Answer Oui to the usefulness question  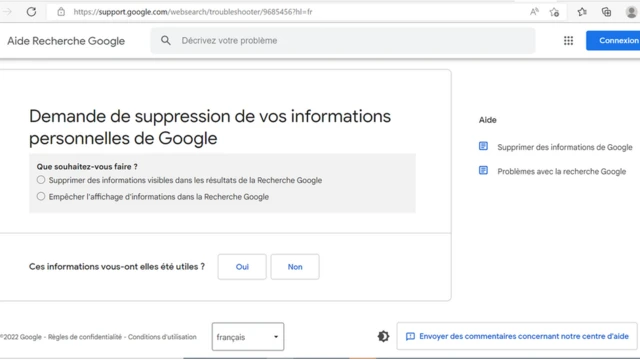click(x=242, y=267)
